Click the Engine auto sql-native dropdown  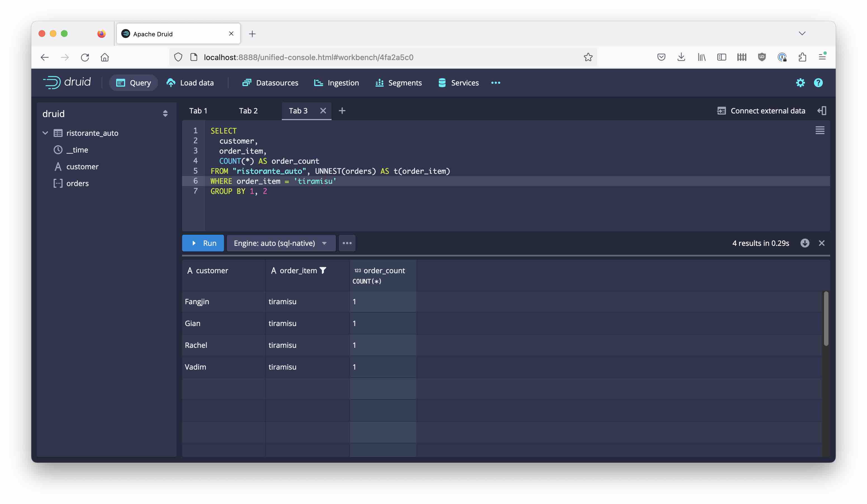click(x=279, y=243)
